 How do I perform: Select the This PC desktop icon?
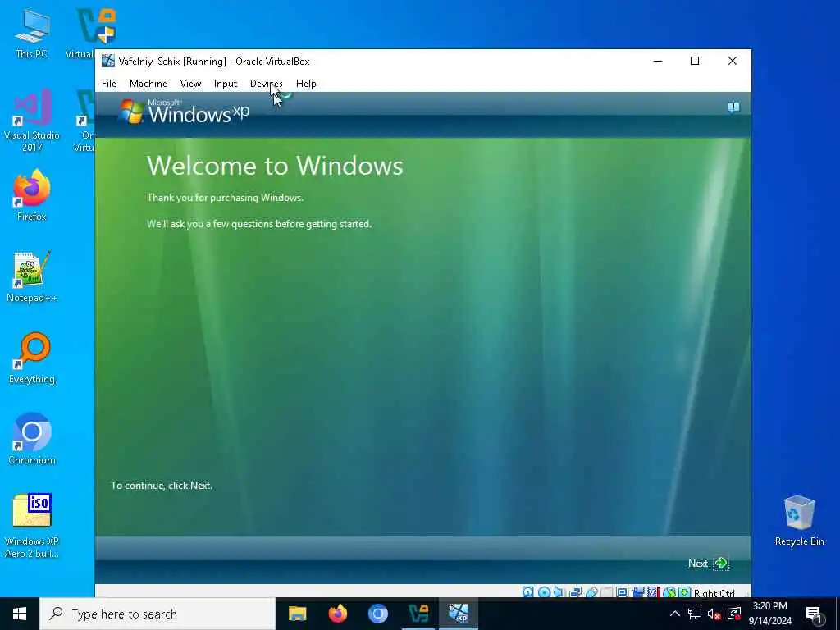tap(31, 34)
